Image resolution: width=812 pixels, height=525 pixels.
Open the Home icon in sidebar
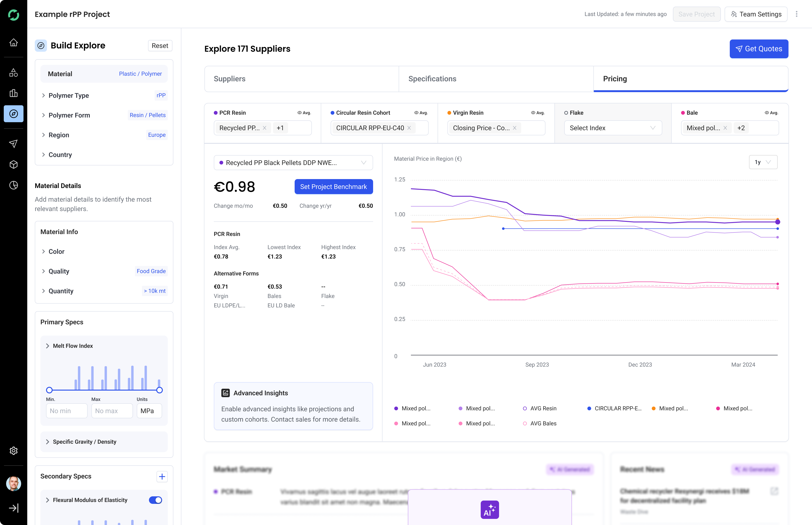tap(14, 43)
